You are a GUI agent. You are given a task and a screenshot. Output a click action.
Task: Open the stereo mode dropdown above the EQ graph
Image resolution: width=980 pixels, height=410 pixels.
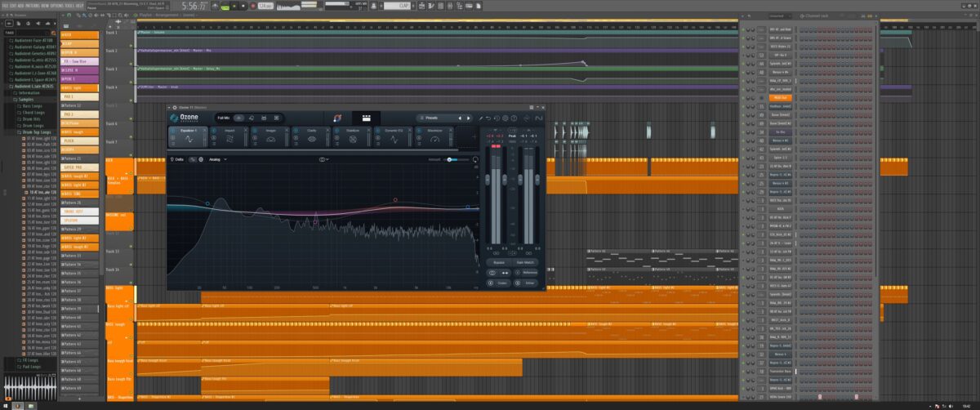click(323, 159)
